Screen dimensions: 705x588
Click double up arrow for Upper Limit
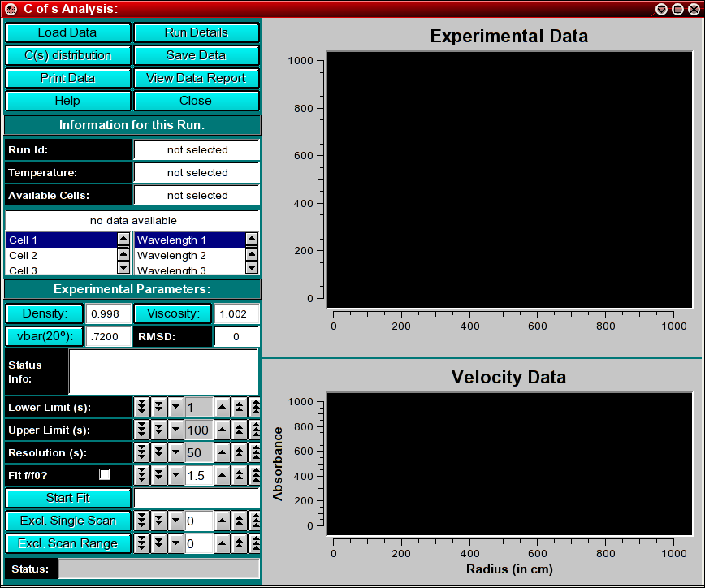click(x=240, y=430)
